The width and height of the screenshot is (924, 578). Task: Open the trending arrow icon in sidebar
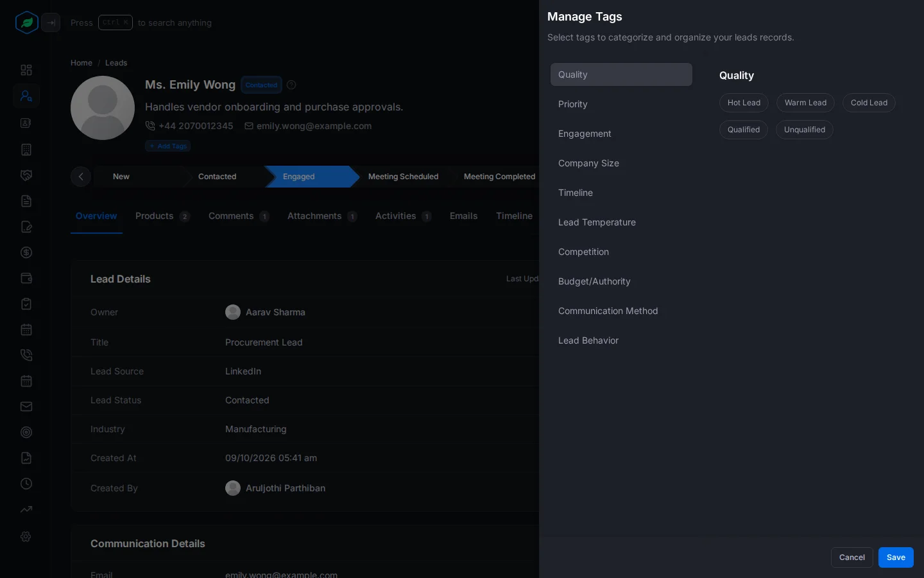pos(26,509)
